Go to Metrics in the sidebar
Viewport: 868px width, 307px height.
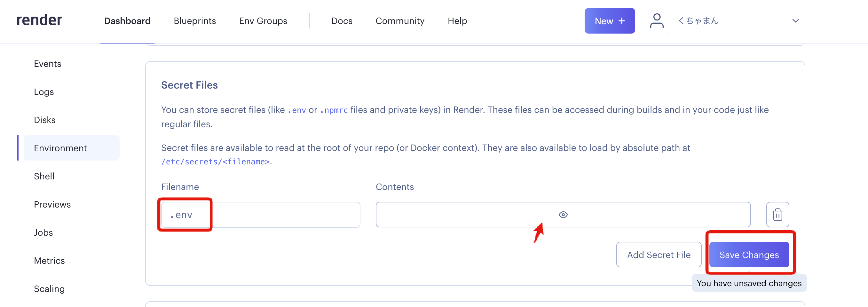[49, 261]
